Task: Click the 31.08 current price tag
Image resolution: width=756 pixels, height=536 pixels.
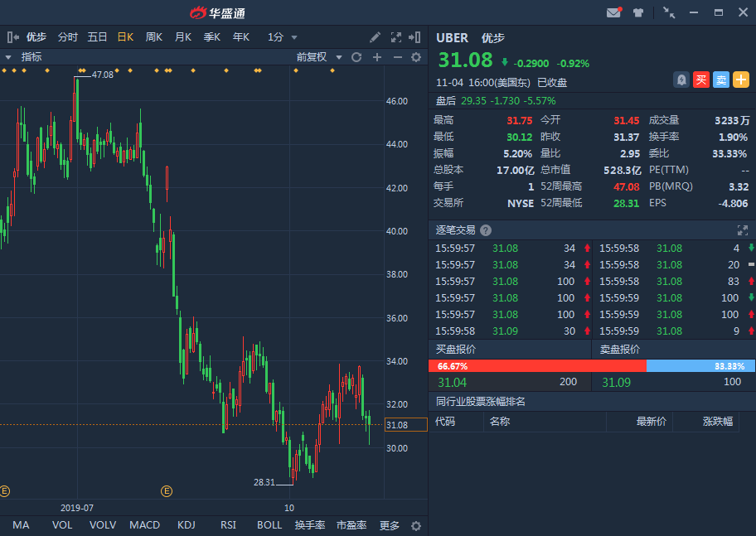Action: [406, 425]
